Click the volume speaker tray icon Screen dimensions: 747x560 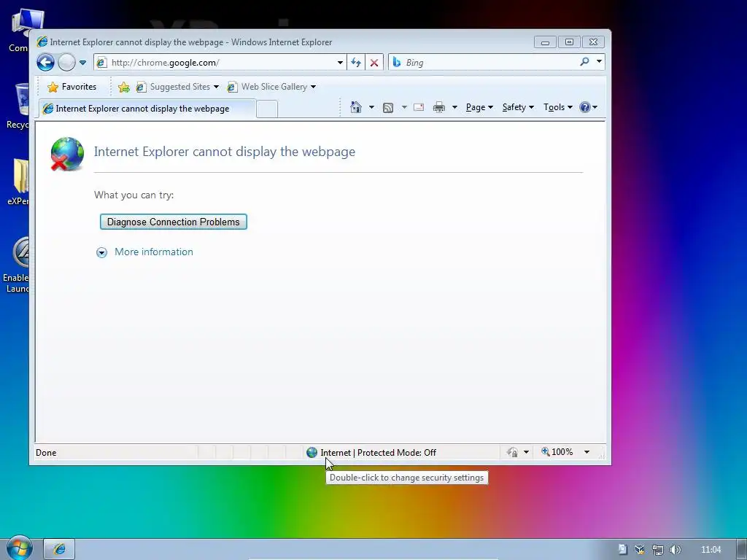pos(675,550)
